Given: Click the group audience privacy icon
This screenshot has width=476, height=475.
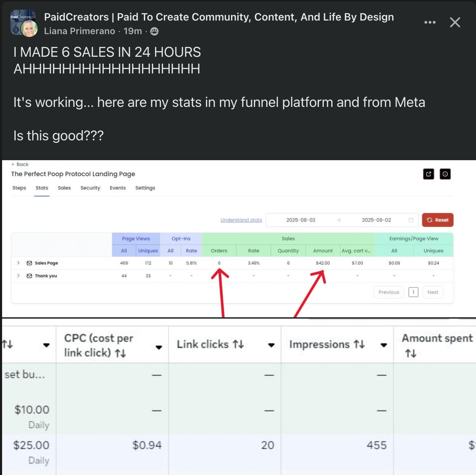Looking at the screenshot, I should 154,31.
